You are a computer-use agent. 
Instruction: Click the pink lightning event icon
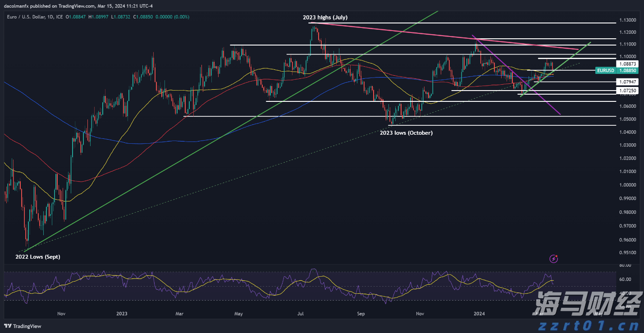(x=554, y=259)
